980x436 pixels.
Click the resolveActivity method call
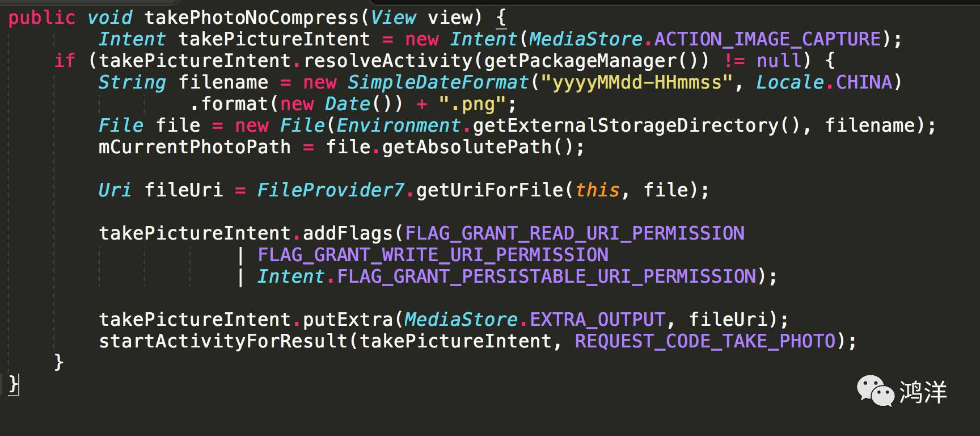click(387, 61)
